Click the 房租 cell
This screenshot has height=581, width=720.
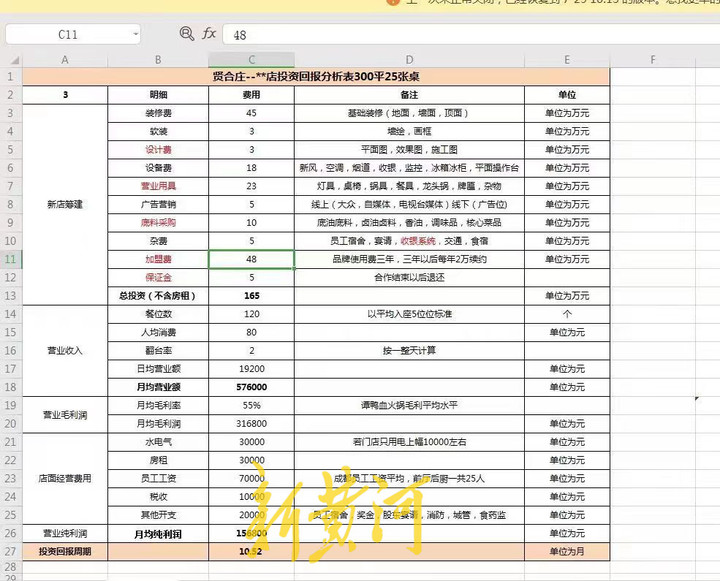click(158, 460)
